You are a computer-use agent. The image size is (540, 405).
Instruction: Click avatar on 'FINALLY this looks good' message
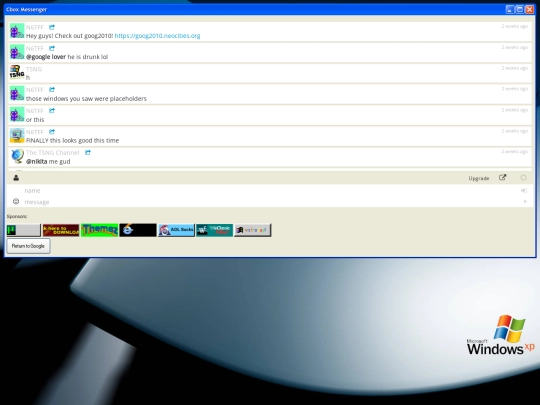pos(17,135)
